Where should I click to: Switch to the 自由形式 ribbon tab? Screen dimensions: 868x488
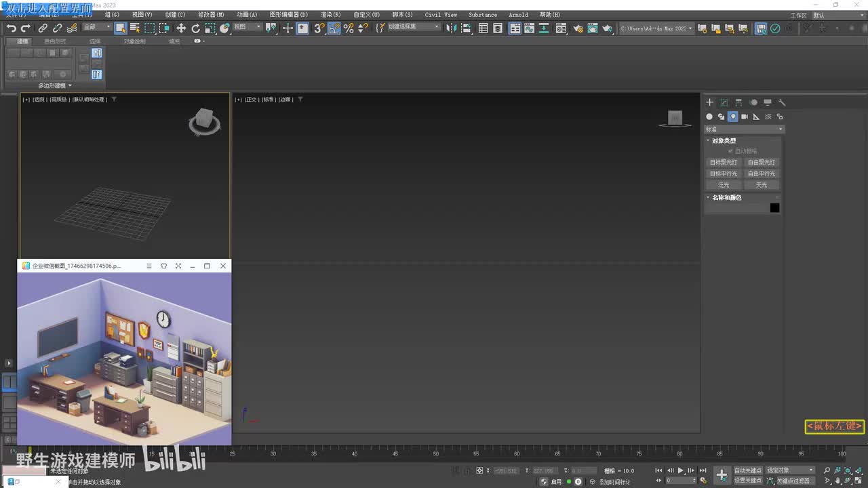[x=55, y=41]
